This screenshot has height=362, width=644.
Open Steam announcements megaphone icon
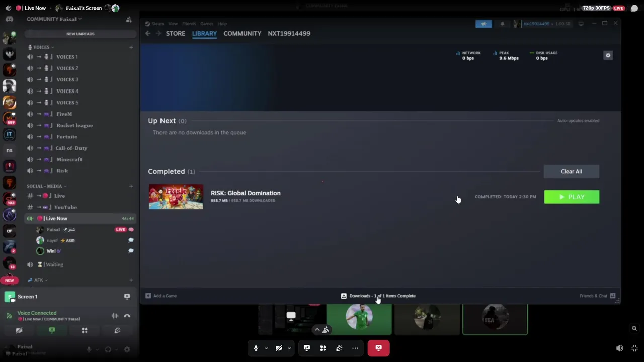pyautogui.click(x=484, y=24)
